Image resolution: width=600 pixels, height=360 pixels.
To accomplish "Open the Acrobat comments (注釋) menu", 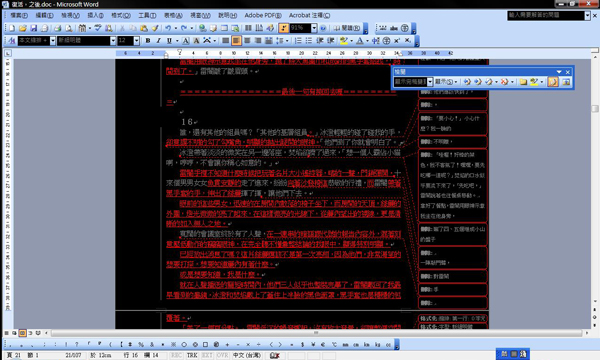I will [x=309, y=16].
